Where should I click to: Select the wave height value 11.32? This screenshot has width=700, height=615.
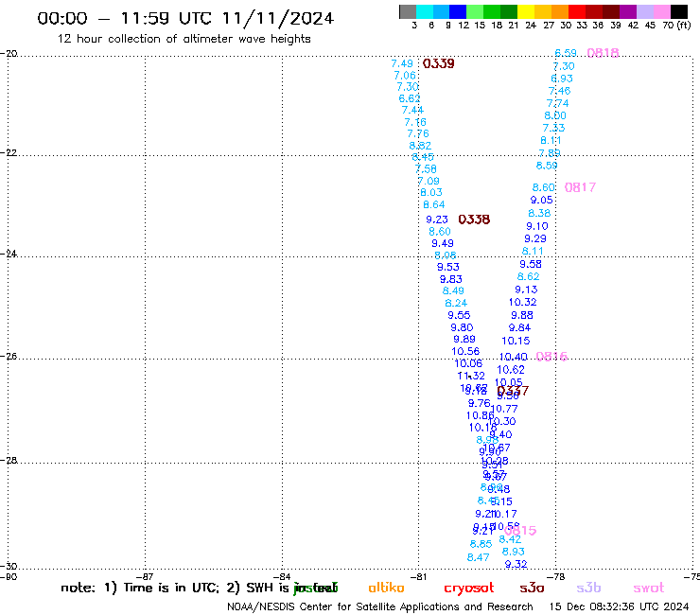coord(471,376)
